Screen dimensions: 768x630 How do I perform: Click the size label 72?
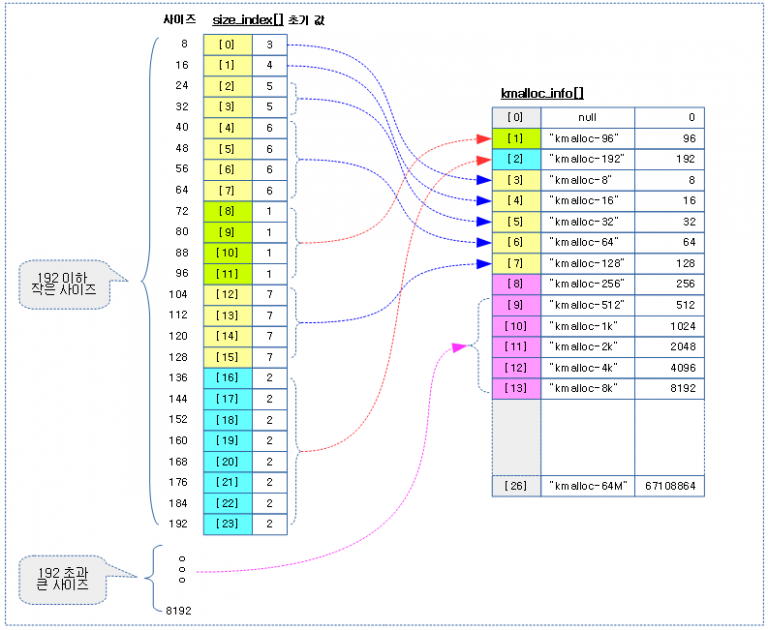pyautogui.click(x=182, y=211)
